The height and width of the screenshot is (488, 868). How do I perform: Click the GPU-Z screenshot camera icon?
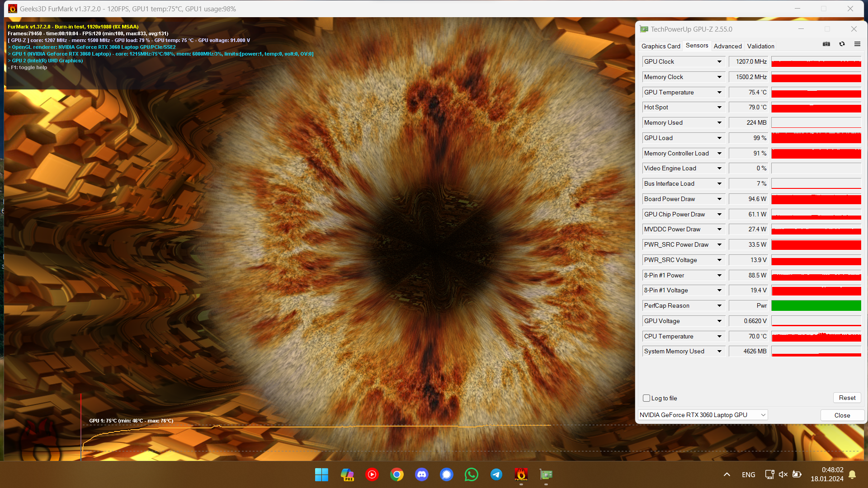[x=826, y=44]
